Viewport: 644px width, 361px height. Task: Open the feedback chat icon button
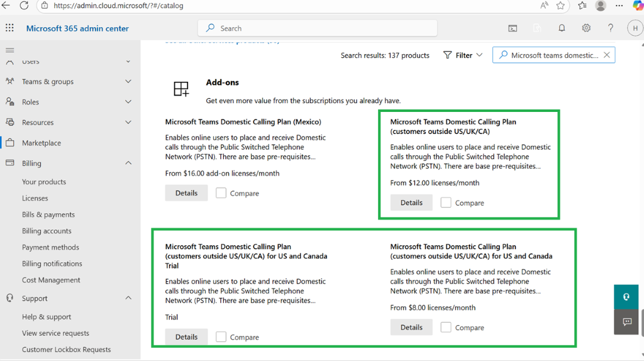(x=627, y=321)
